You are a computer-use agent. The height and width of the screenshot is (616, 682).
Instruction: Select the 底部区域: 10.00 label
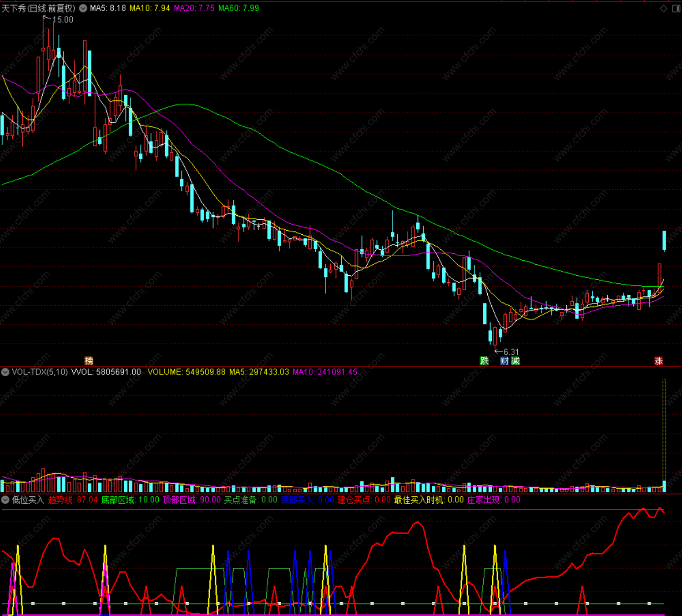130,500
